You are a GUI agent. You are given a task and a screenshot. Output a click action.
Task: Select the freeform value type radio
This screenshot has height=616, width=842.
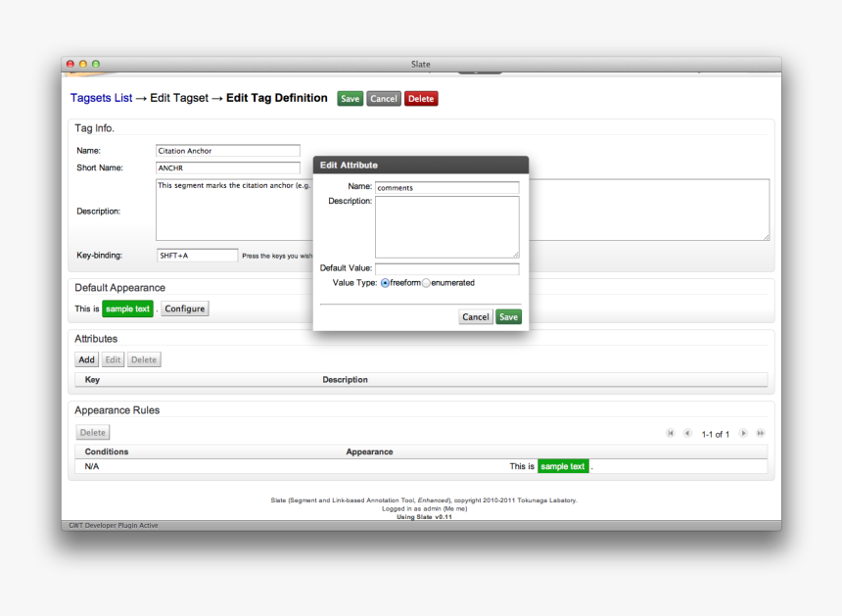pos(385,283)
